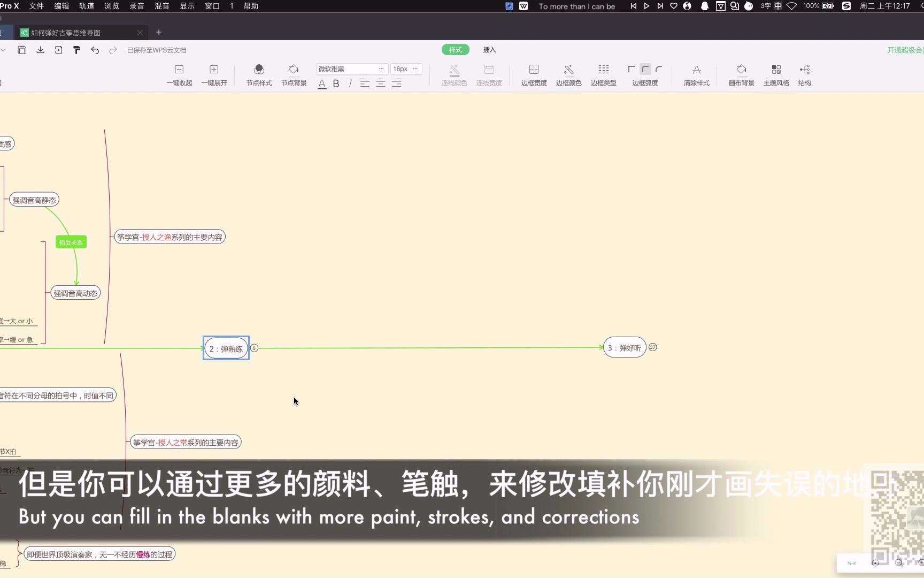The image size is (924, 578).
Task: Select the fully rounded border radius
Action: 659,69
